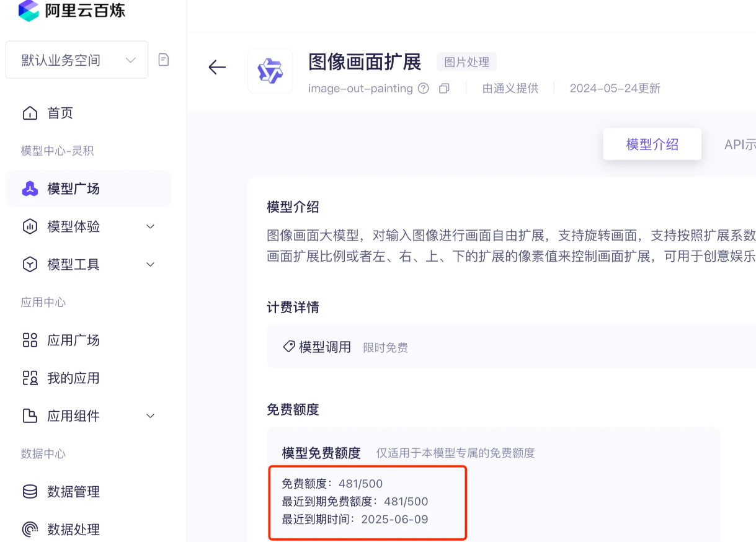The height and width of the screenshot is (542, 756).
Task: Click 最近到期时间: 2025-06-09 line
Action: click(x=355, y=519)
